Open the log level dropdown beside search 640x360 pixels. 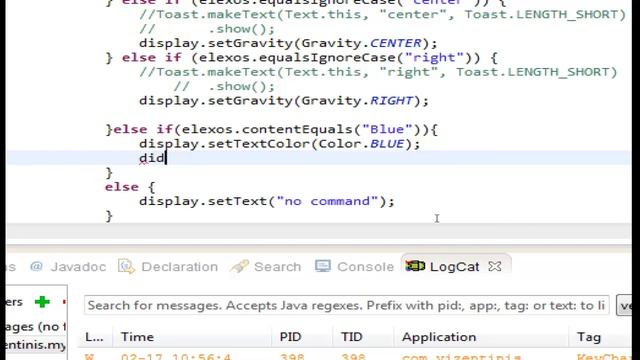point(624,305)
